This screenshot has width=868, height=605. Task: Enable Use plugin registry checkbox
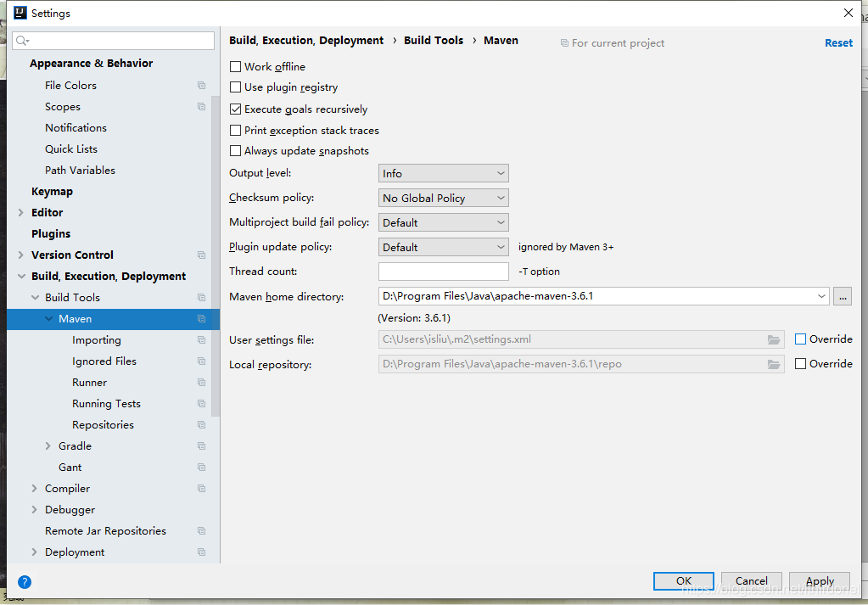pos(235,87)
